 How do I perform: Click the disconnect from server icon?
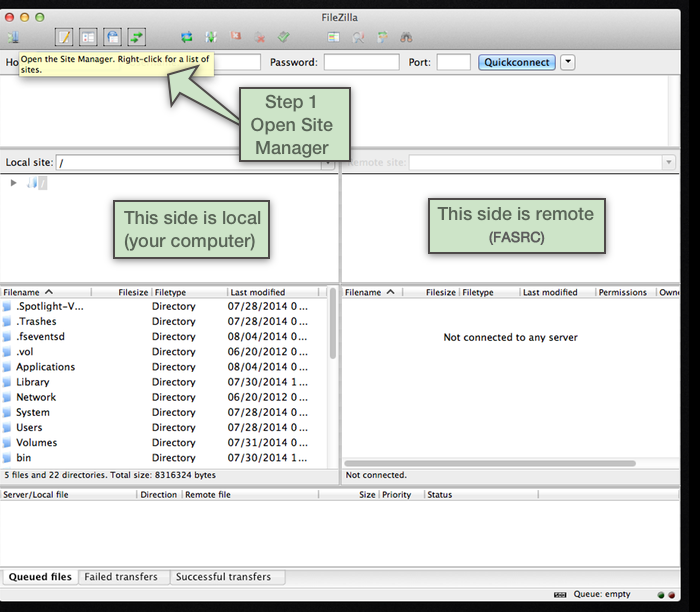[x=260, y=37]
